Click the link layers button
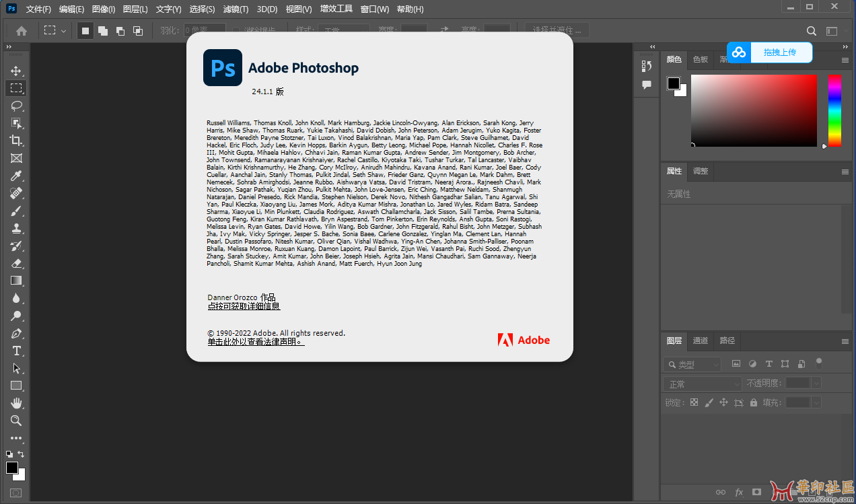 (721, 492)
